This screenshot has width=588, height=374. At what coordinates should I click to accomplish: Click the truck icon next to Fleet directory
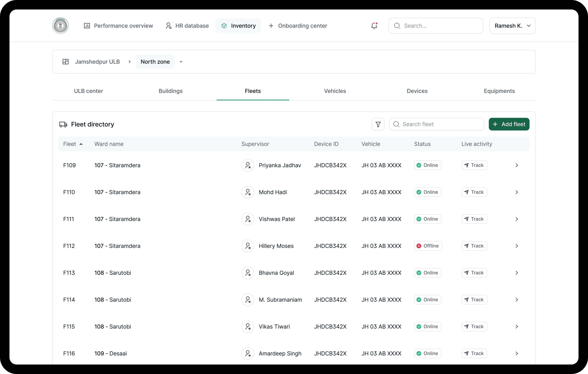pyautogui.click(x=63, y=124)
